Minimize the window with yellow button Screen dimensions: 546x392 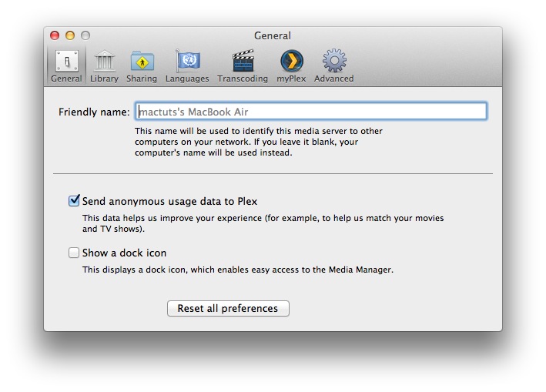click(x=70, y=35)
